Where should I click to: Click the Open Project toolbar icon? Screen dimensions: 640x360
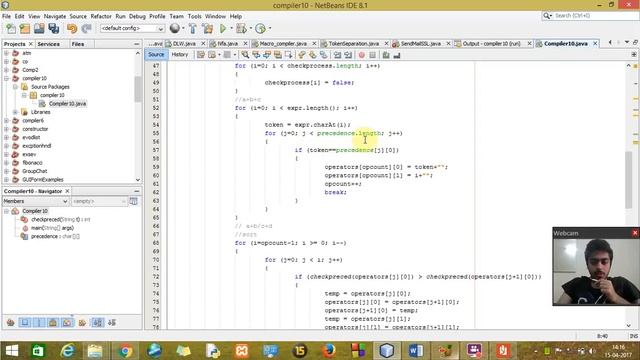39,28
